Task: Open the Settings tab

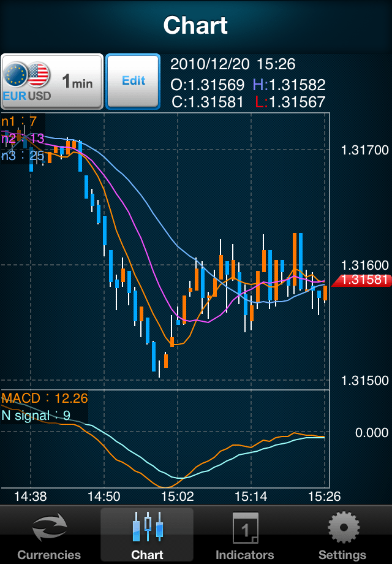Action: tap(343, 535)
